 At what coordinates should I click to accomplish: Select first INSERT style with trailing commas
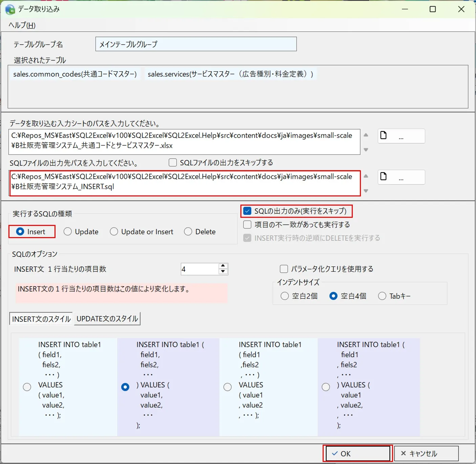[27, 387]
